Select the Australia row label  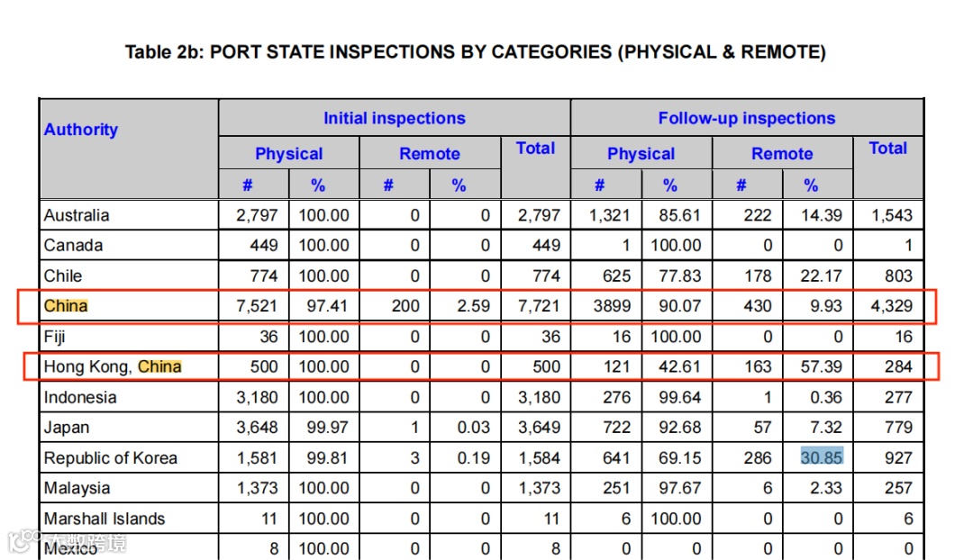pos(77,215)
